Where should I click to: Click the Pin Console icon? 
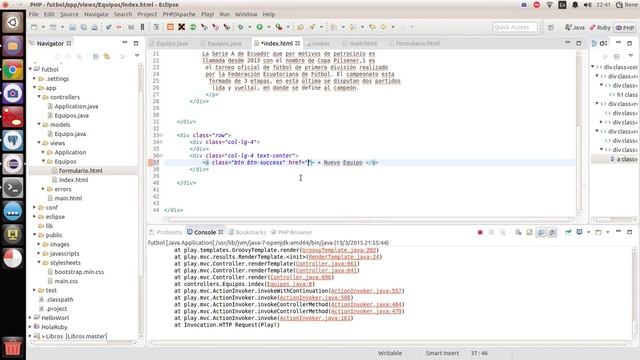tap(568, 232)
